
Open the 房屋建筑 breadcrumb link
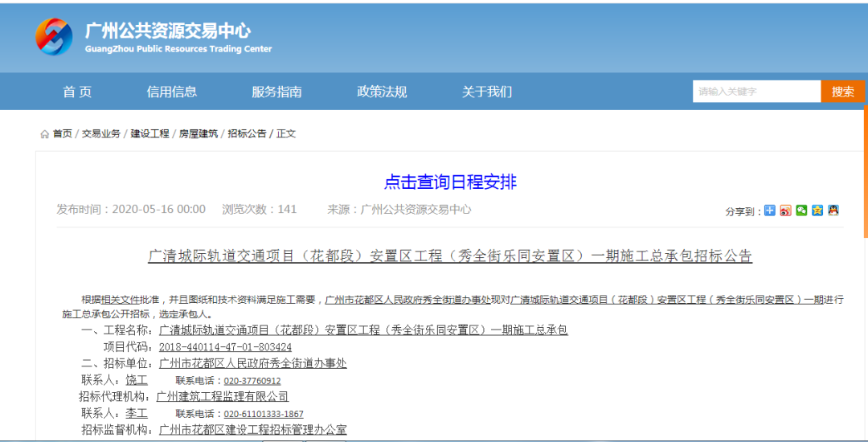click(198, 133)
